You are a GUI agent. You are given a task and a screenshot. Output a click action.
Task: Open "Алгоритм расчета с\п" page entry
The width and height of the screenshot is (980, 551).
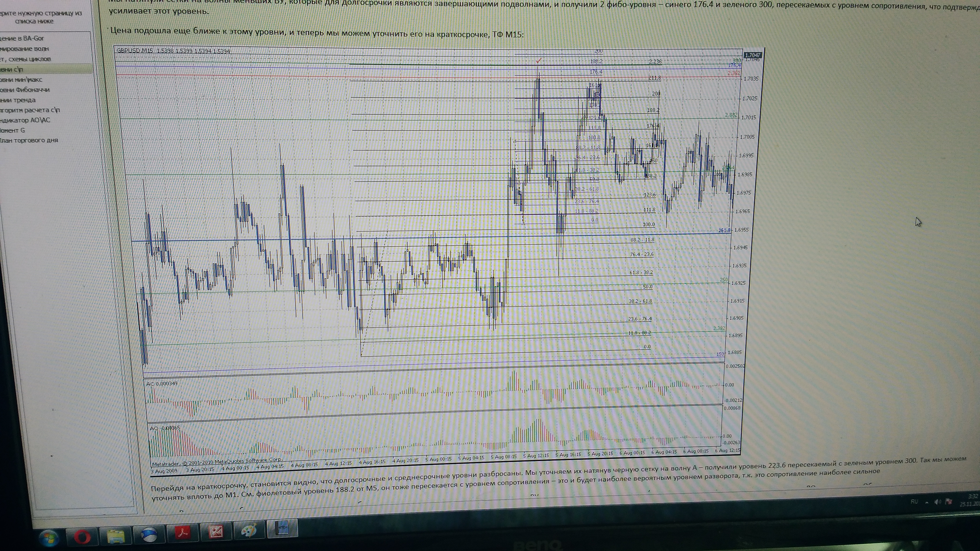30,110
